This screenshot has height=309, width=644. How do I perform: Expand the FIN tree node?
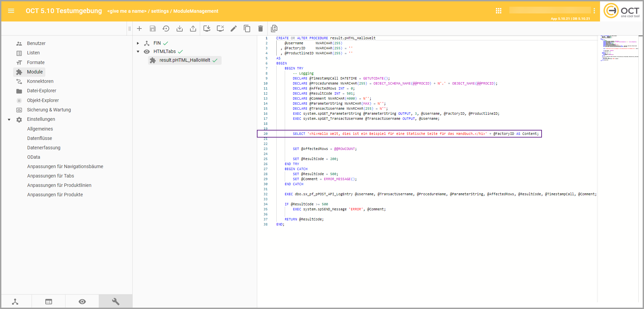pos(138,43)
